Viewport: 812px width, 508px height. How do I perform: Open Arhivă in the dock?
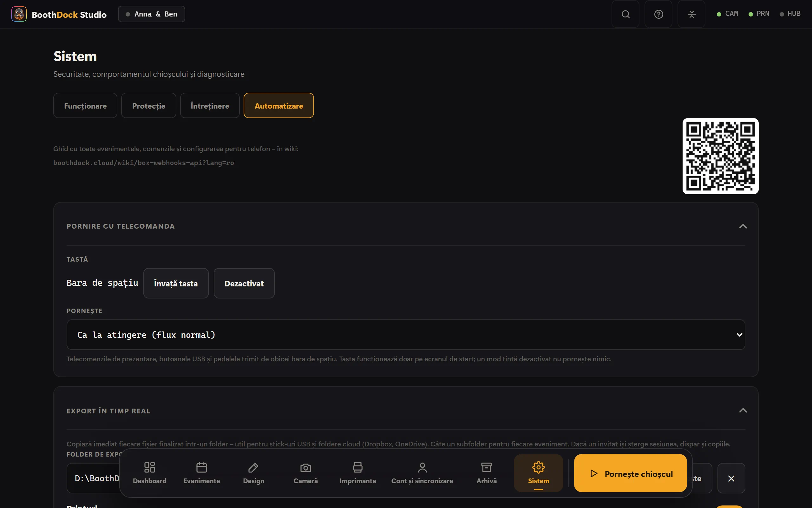tap(487, 473)
